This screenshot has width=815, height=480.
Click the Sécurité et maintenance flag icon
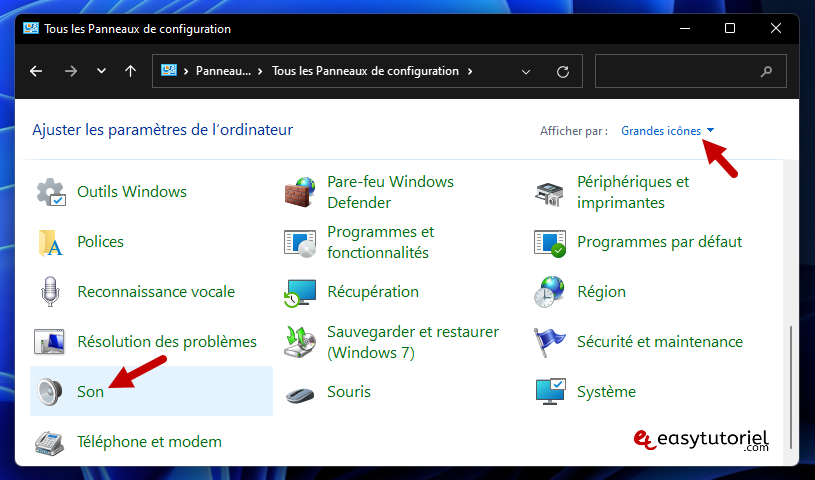click(549, 342)
